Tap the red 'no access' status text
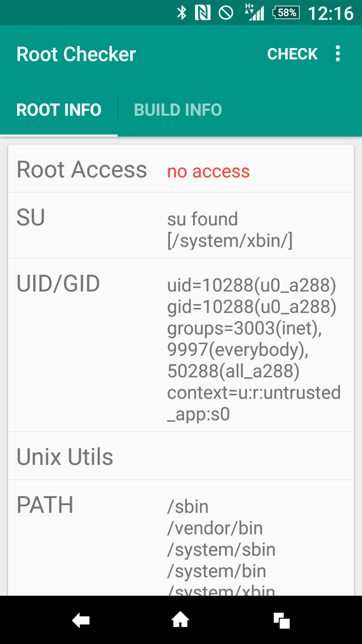 tap(208, 172)
